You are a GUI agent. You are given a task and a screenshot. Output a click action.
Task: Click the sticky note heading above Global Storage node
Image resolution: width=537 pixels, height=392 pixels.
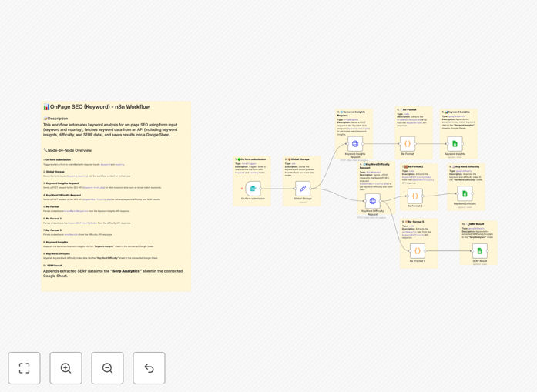(297, 159)
